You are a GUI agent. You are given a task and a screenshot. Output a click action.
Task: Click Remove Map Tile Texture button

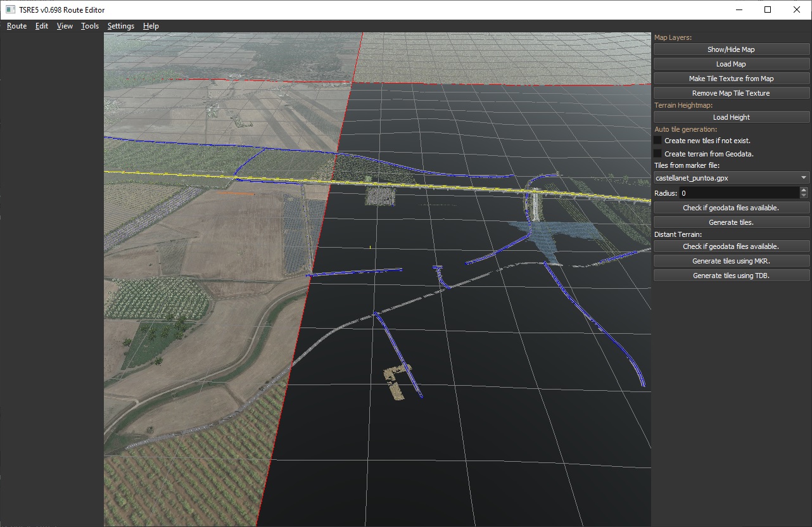click(731, 93)
